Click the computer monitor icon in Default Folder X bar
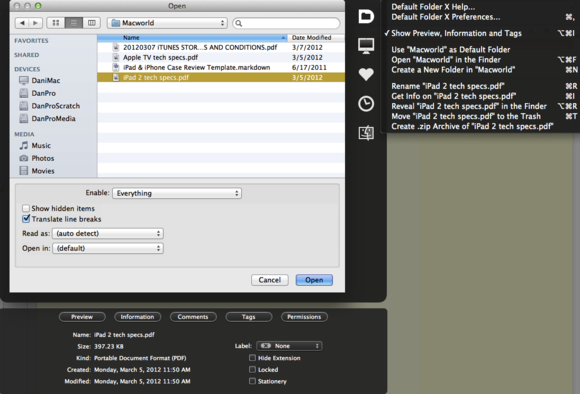This screenshot has width=580, height=394. 366,46
